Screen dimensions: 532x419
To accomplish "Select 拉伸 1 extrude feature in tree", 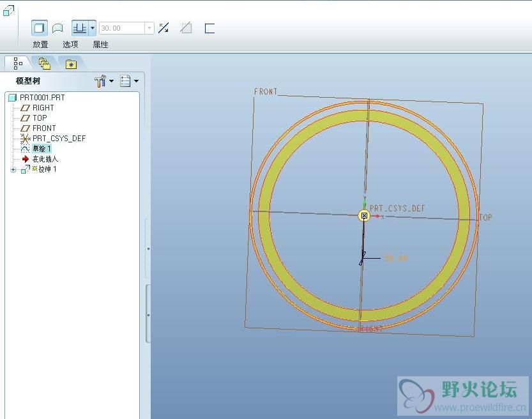I will pos(47,169).
